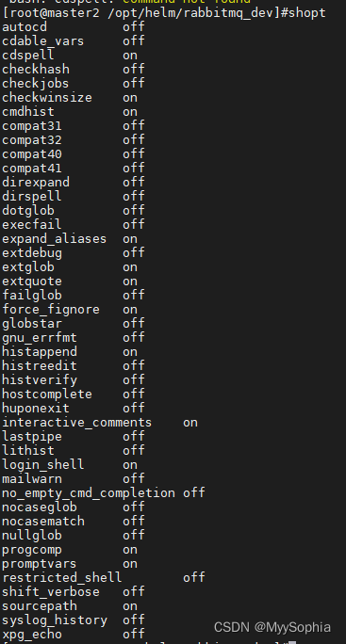The width and height of the screenshot is (346, 644).
Task: Click the "on" value beside extglob
Action: pos(130,267)
